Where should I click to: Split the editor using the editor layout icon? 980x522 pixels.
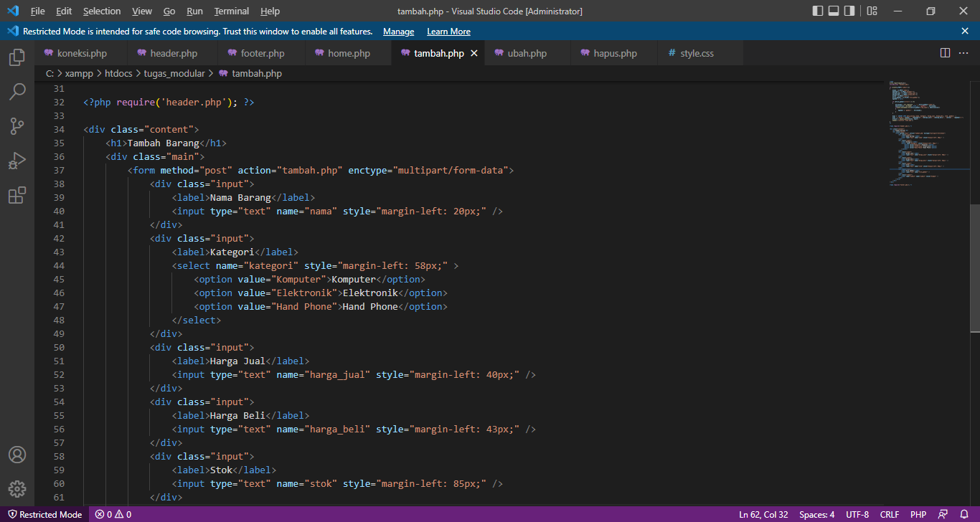[x=944, y=52]
